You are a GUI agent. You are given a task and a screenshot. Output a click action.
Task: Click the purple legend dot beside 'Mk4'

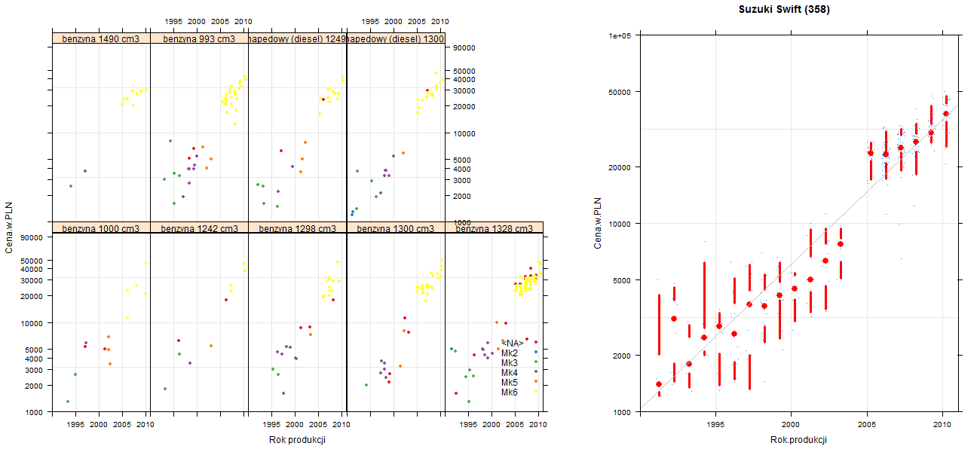(536, 371)
